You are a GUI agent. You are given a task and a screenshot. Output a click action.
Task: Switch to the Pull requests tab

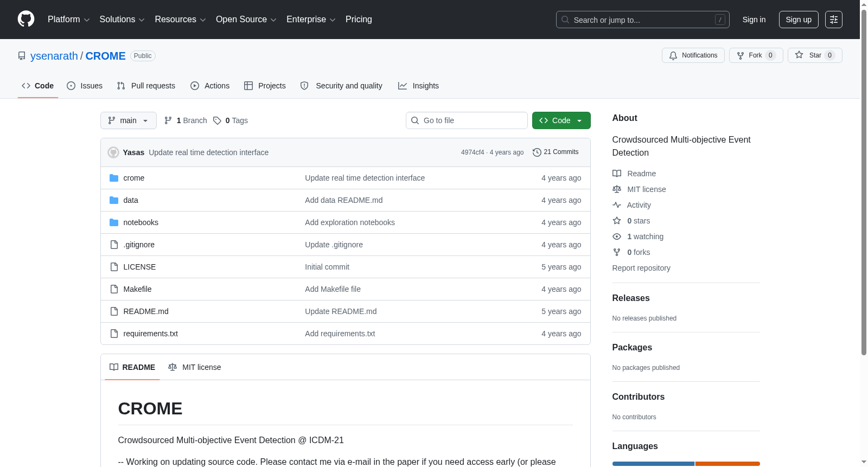[x=146, y=86]
